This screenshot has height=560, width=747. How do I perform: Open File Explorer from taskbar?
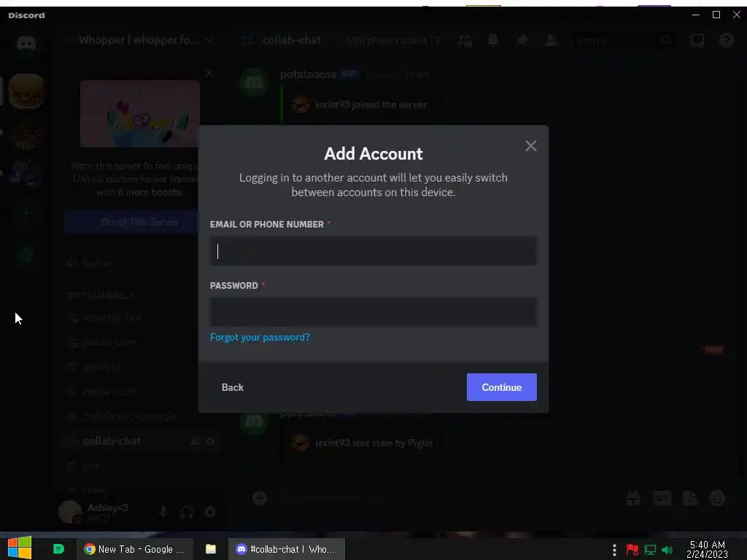coord(211,549)
